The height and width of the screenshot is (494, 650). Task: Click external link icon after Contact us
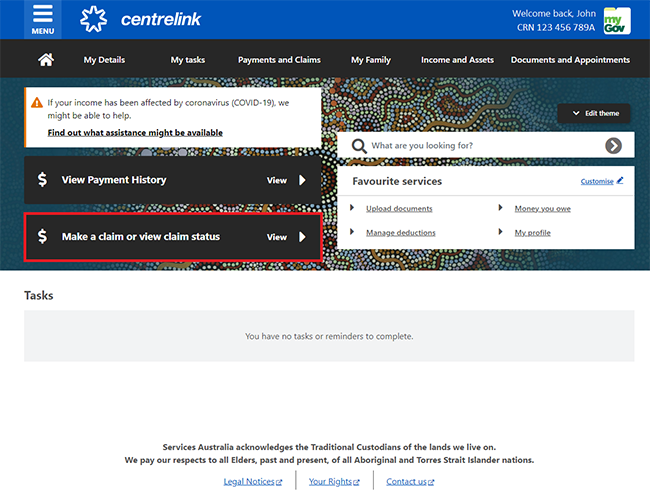[x=431, y=482]
